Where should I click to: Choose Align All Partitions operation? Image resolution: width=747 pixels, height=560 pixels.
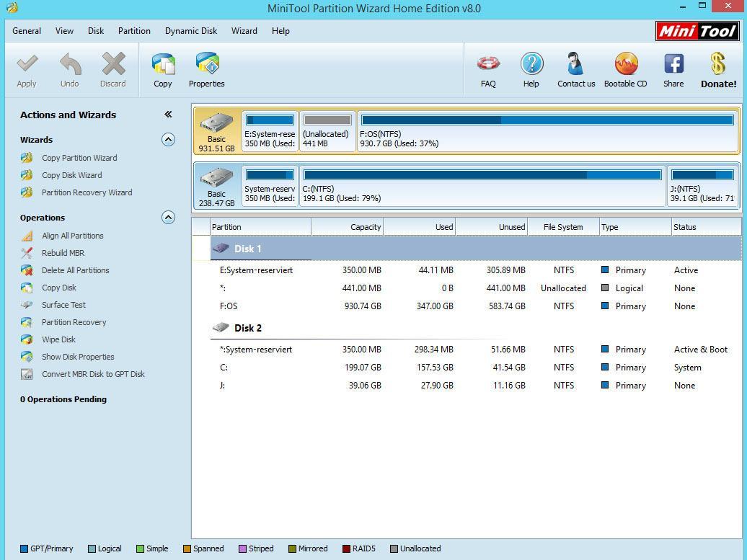coord(72,236)
